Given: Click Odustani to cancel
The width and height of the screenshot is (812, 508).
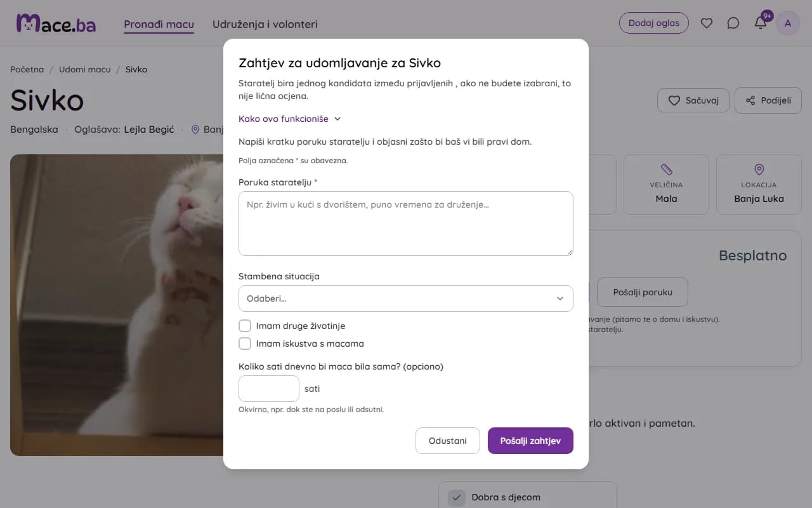Looking at the screenshot, I should coord(448,441).
